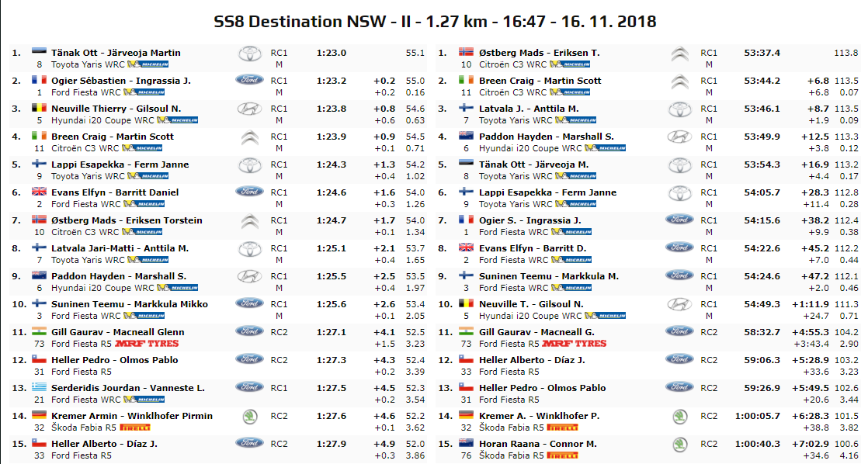This screenshot has height=464, width=868.
Task: Open Kremer A. - Winklhofer P. crew link
Action: (539, 416)
